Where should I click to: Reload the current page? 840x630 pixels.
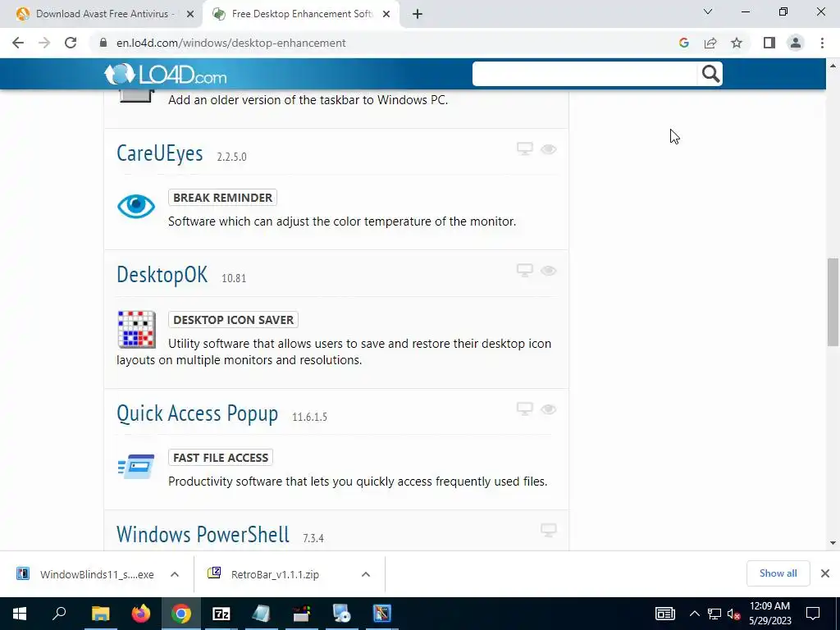[71, 43]
